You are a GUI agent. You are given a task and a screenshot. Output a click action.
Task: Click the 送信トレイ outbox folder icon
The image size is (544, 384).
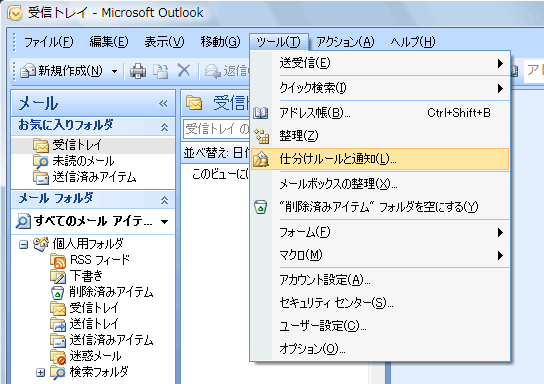click(x=58, y=324)
